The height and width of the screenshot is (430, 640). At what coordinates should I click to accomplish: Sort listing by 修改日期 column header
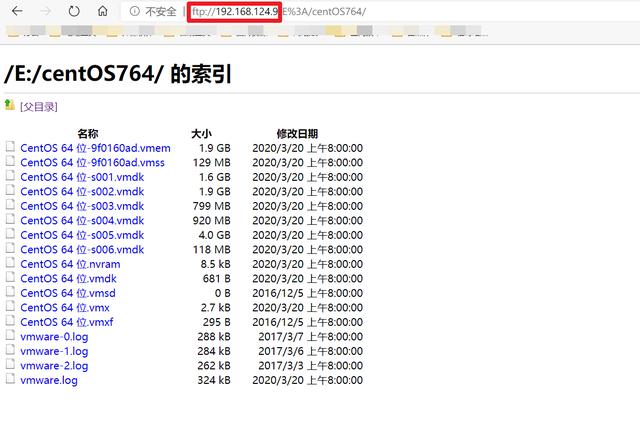(297, 133)
